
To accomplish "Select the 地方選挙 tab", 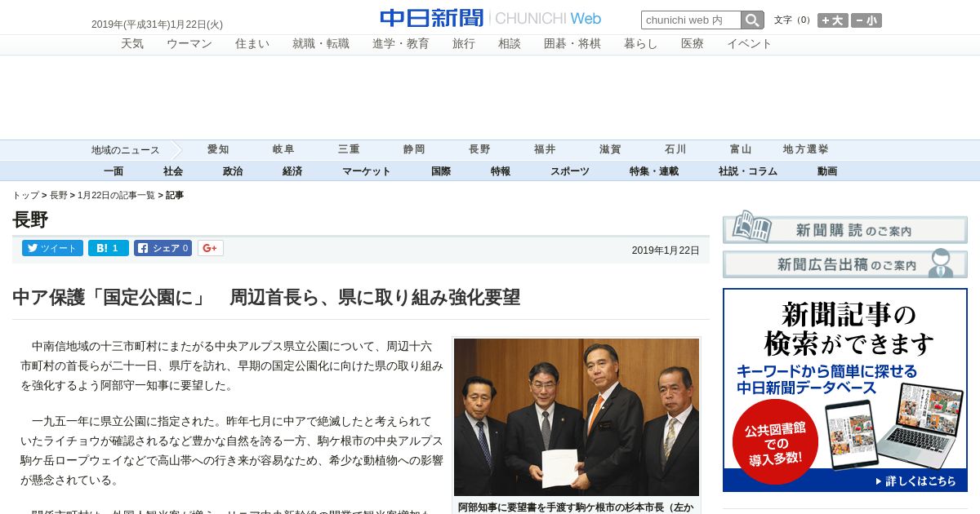I will click(806, 150).
